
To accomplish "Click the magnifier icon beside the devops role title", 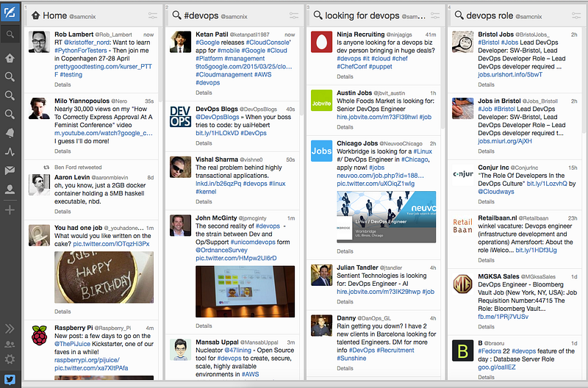I will click(x=459, y=15).
